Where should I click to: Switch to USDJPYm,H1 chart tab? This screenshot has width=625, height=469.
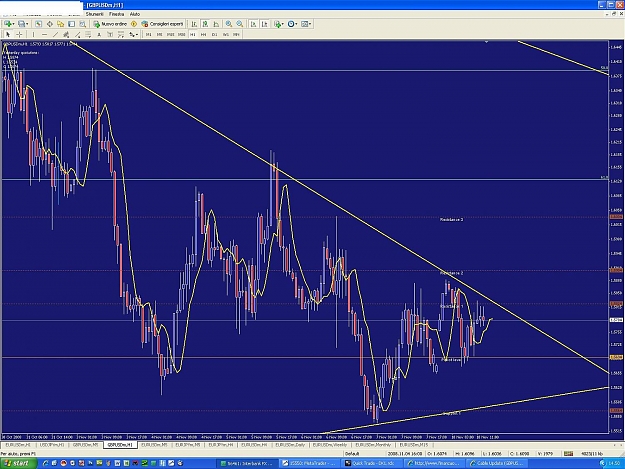52,445
